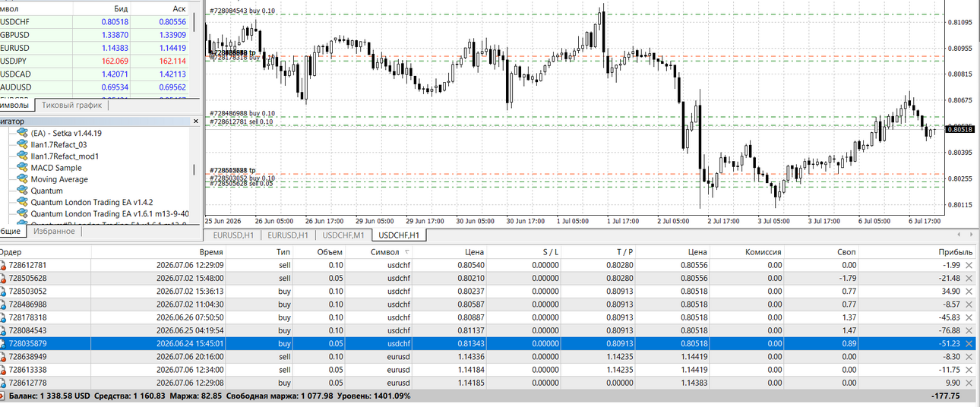Close the buy order with profit 34.90
Image resolution: width=980 pixels, height=407 pixels.
[x=969, y=292]
